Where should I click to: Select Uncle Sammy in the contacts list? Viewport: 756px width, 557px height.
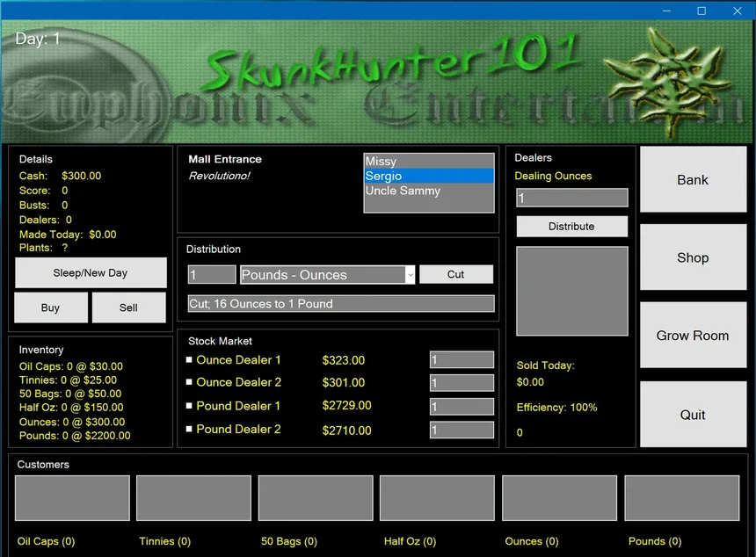[429, 191]
